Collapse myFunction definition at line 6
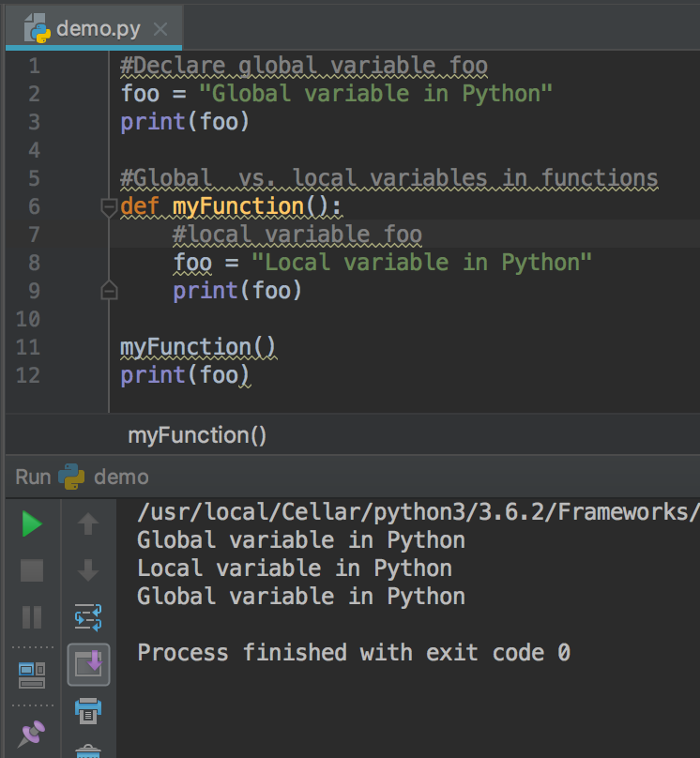700x758 pixels. click(109, 207)
